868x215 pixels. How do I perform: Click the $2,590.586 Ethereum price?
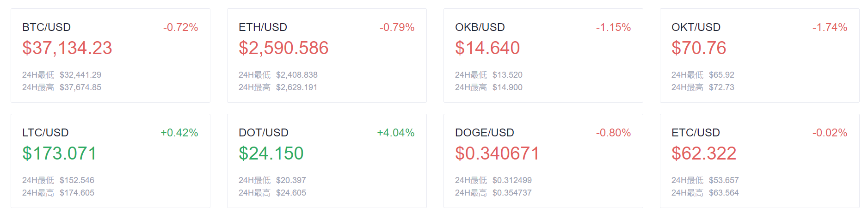(283, 48)
